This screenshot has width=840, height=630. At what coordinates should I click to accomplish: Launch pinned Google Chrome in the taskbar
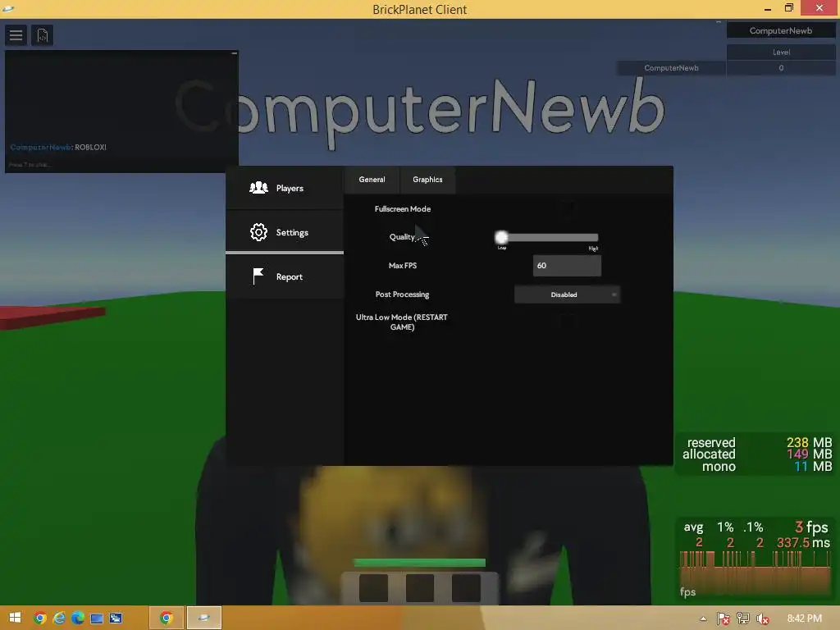pos(40,618)
